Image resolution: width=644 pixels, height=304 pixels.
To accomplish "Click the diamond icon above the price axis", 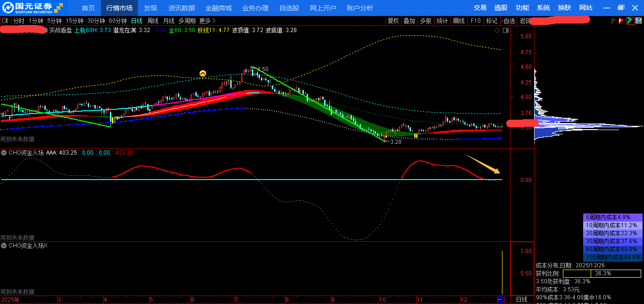I will point(497,30).
